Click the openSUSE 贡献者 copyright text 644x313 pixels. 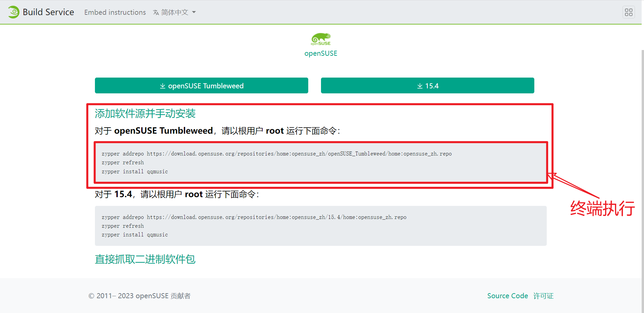140,296
